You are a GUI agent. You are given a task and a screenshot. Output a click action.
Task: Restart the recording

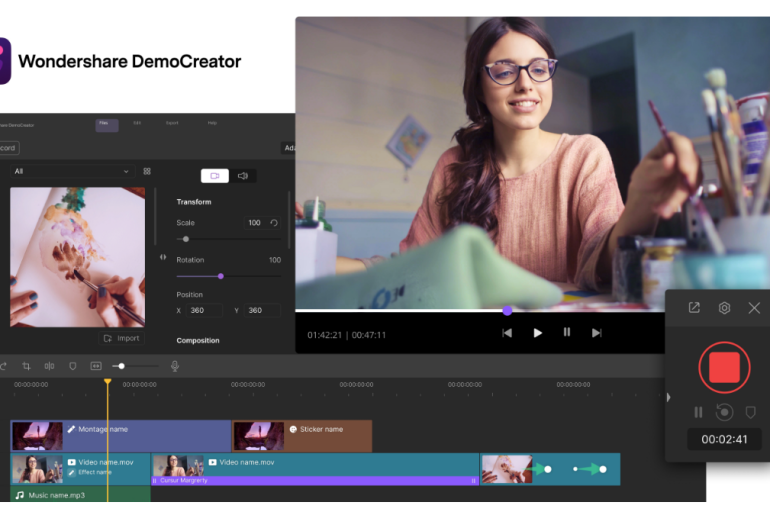point(724,412)
